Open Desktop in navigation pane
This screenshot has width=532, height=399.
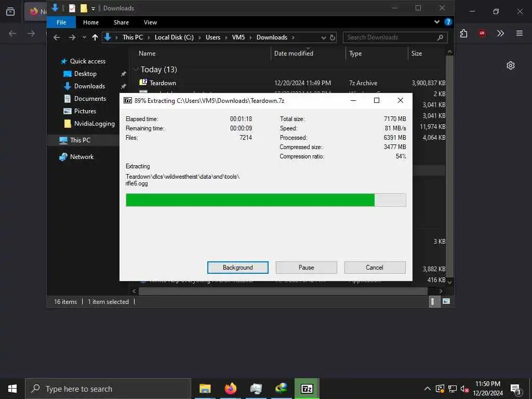[x=85, y=74]
